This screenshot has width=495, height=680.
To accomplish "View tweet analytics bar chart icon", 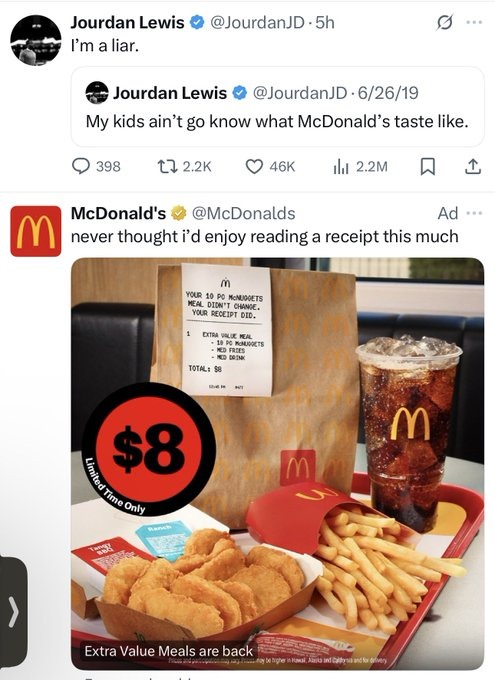I will (x=341, y=166).
